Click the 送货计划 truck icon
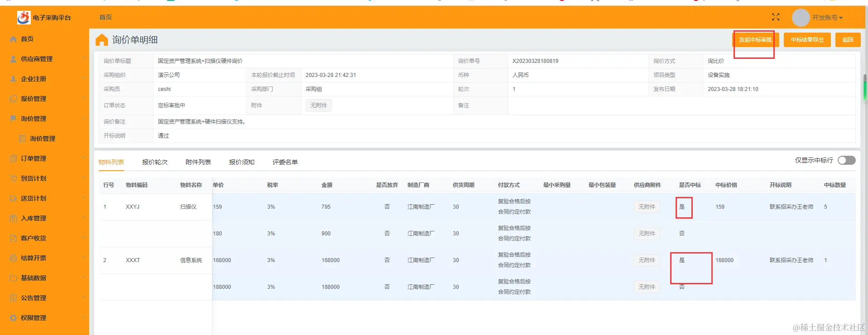 (14, 198)
